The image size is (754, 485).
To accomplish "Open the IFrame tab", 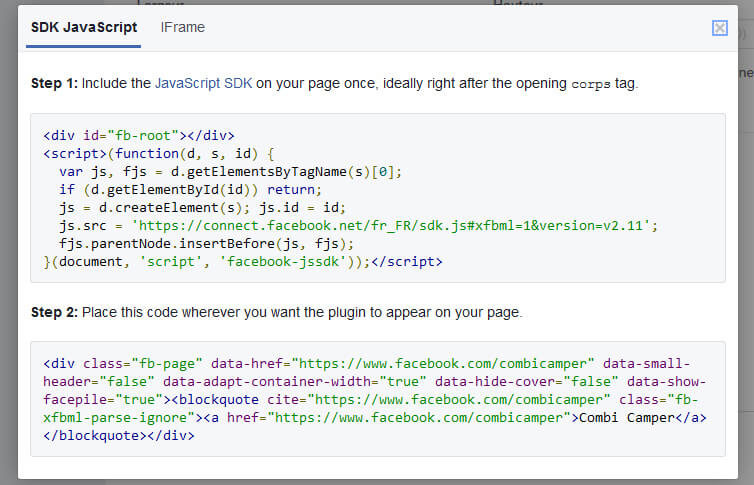I will 183,27.
